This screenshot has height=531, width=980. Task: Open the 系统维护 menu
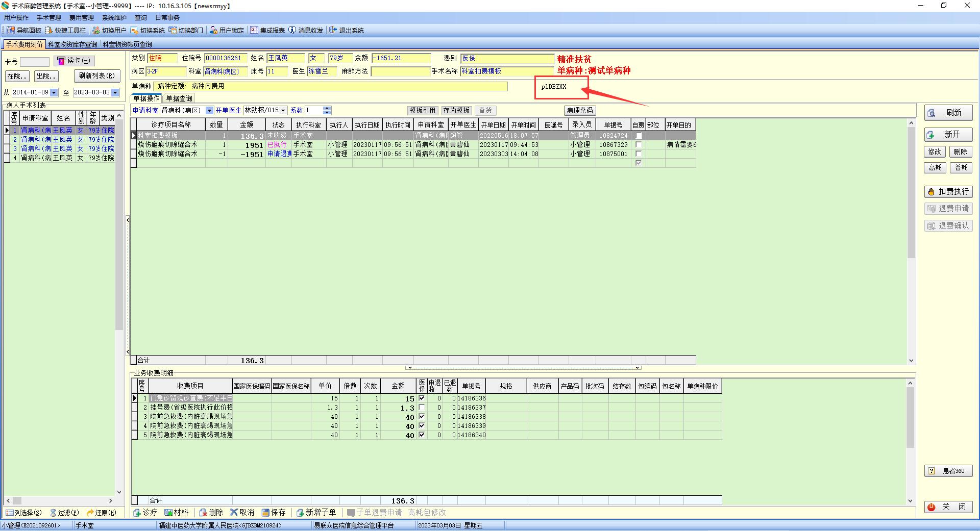click(114, 18)
